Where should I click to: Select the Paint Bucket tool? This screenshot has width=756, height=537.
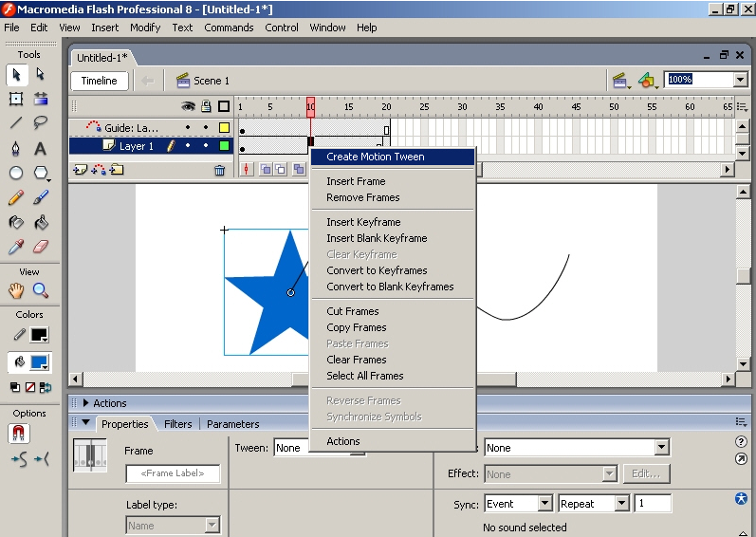pyautogui.click(x=41, y=222)
